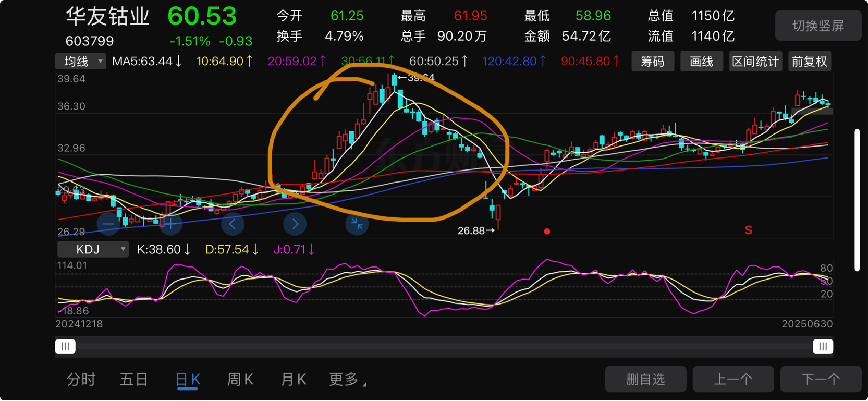Click the 最低 value 58.96
Screen dimensions: 868x401
pos(593,16)
